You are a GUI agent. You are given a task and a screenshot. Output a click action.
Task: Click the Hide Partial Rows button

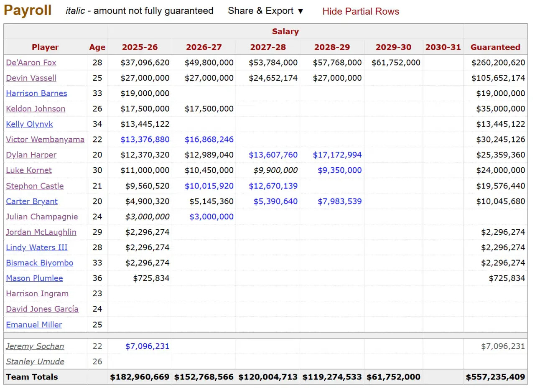tap(361, 11)
